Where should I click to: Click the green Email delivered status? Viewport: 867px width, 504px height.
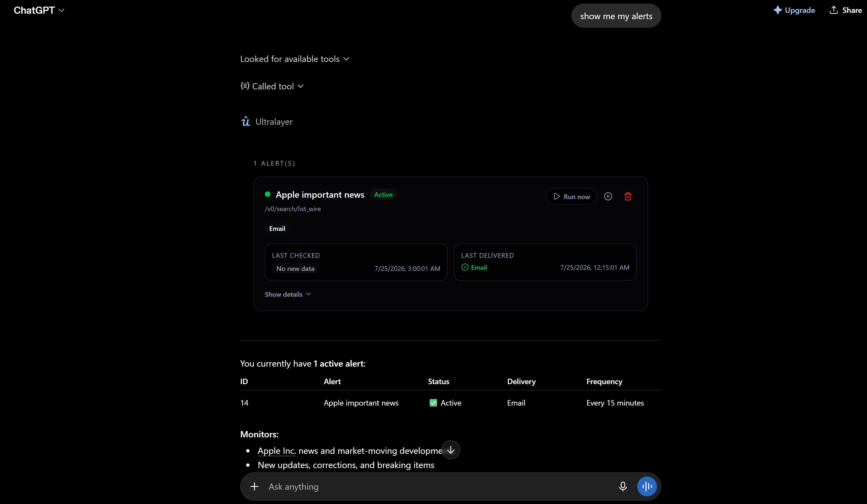[x=474, y=267]
